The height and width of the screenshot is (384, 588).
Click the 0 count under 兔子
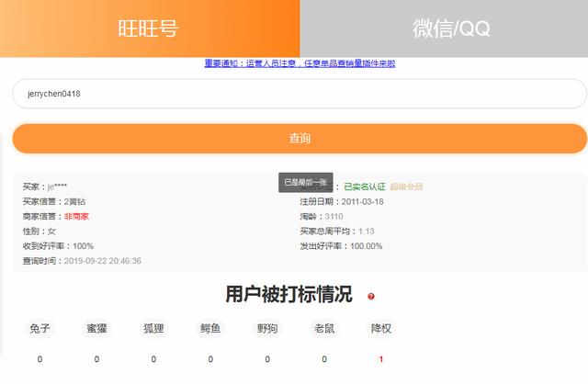(40, 359)
